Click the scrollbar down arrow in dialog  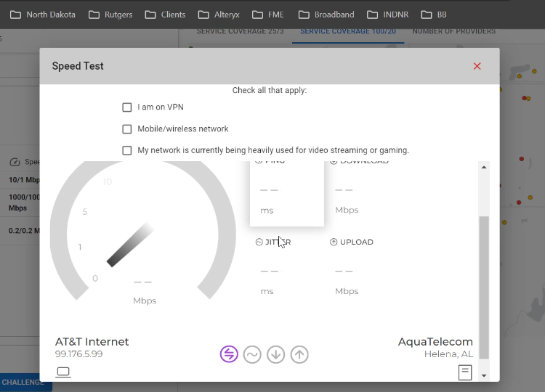pyautogui.click(x=484, y=375)
